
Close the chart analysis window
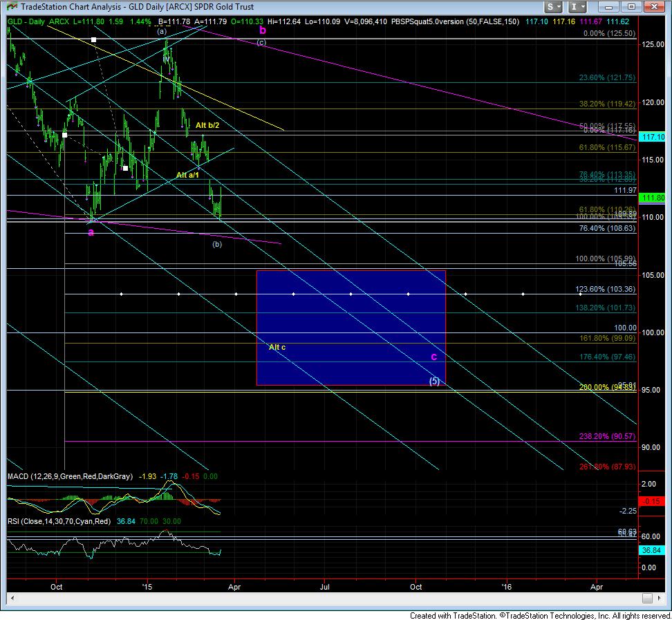click(x=655, y=7)
